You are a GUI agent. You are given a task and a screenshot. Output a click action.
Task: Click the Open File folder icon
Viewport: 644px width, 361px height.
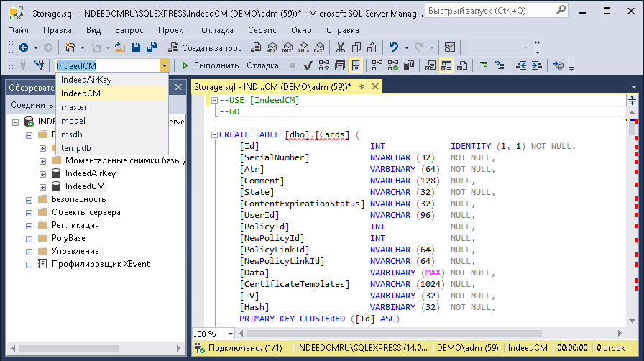[120, 47]
